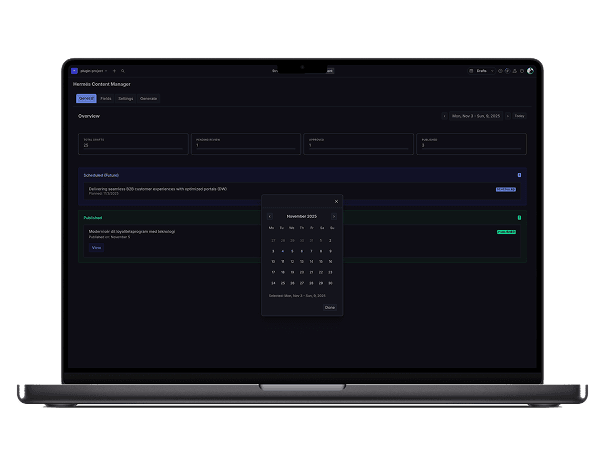Click the Published section count badge
This screenshot has width=600, height=465.
(x=519, y=217)
